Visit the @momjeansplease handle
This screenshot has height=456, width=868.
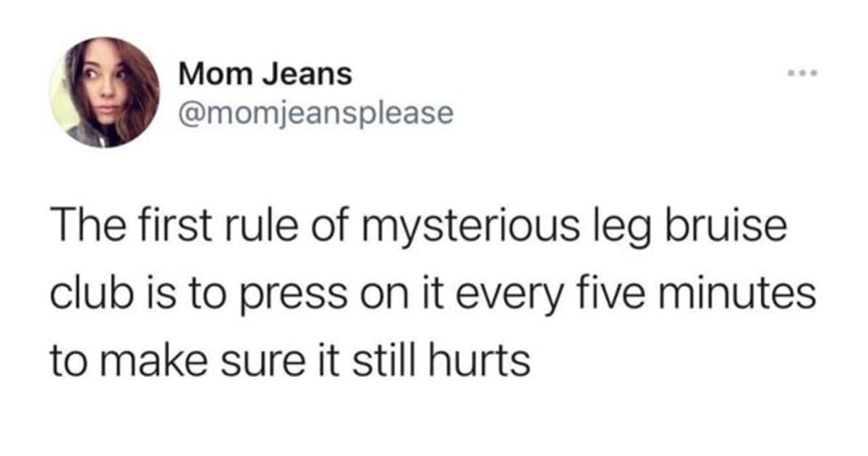[315, 112]
